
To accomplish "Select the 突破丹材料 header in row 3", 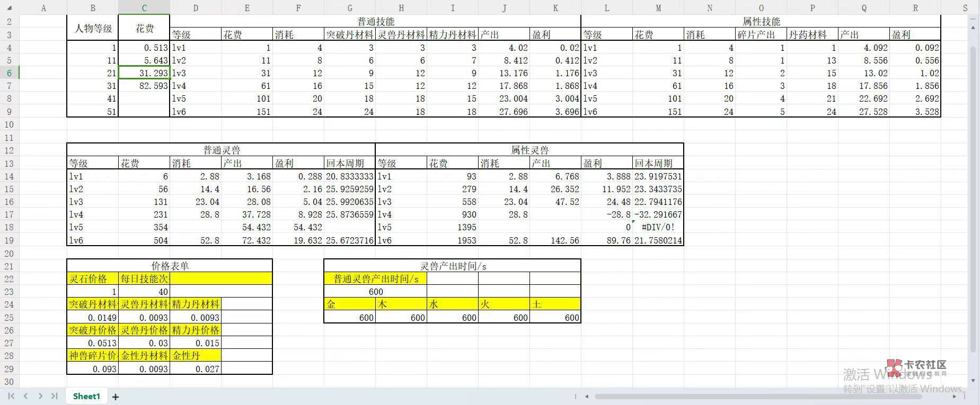I will 350,34.
